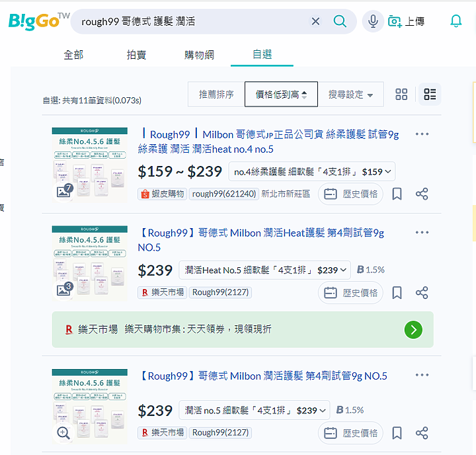Open 樂天購物市集 天天領券 banner text
This screenshot has width=476, height=455.
(x=198, y=329)
